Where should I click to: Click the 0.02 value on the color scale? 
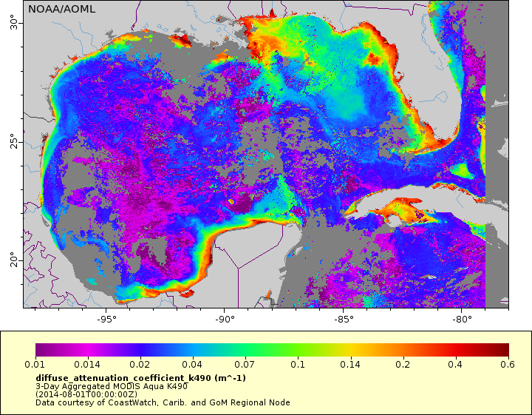(140, 365)
